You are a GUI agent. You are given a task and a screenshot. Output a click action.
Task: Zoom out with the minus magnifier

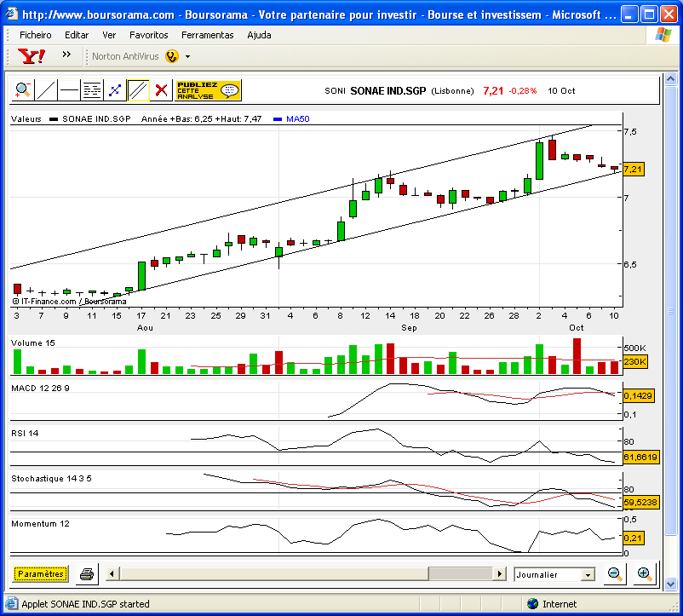coord(615,574)
